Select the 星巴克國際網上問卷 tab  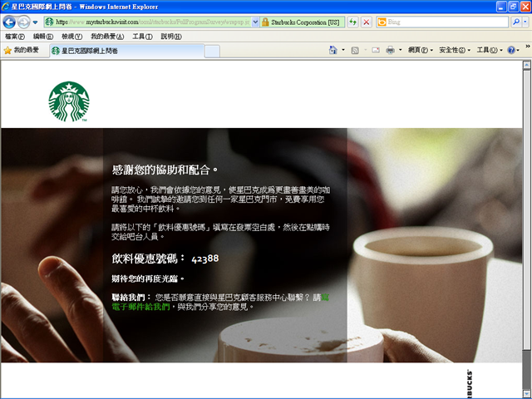pos(127,51)
